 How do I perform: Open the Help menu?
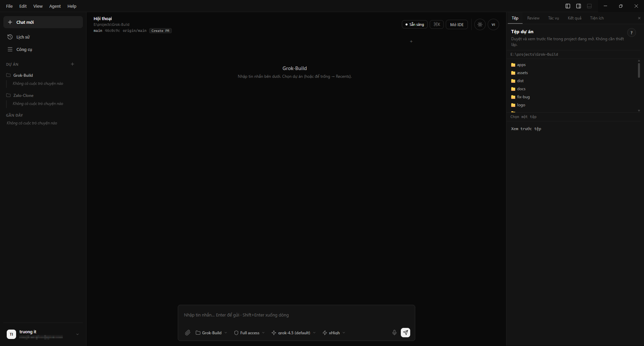pyautogui.click(x=72, y=6)
